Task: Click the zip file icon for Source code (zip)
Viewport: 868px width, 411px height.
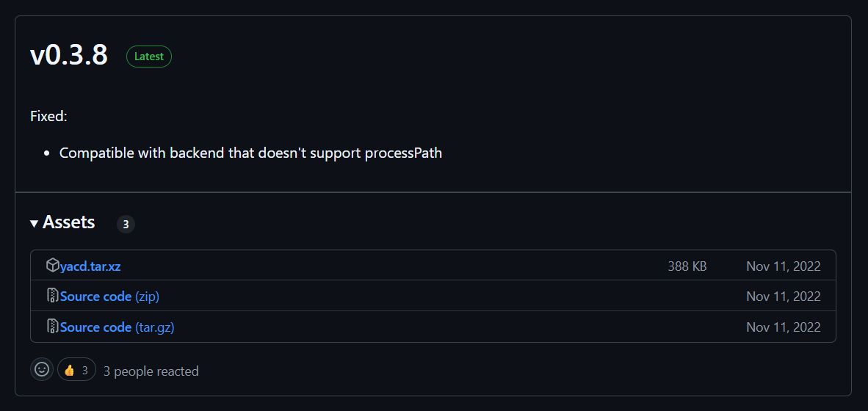Action: pos(52,297)
